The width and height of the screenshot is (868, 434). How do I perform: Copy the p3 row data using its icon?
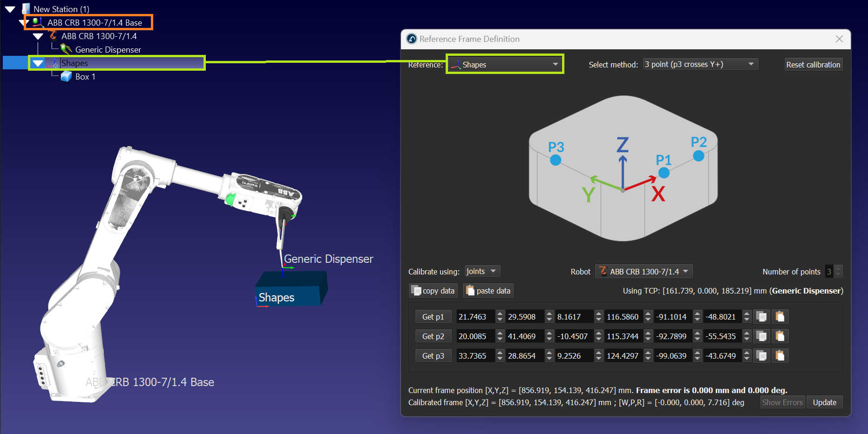(762, 356)
